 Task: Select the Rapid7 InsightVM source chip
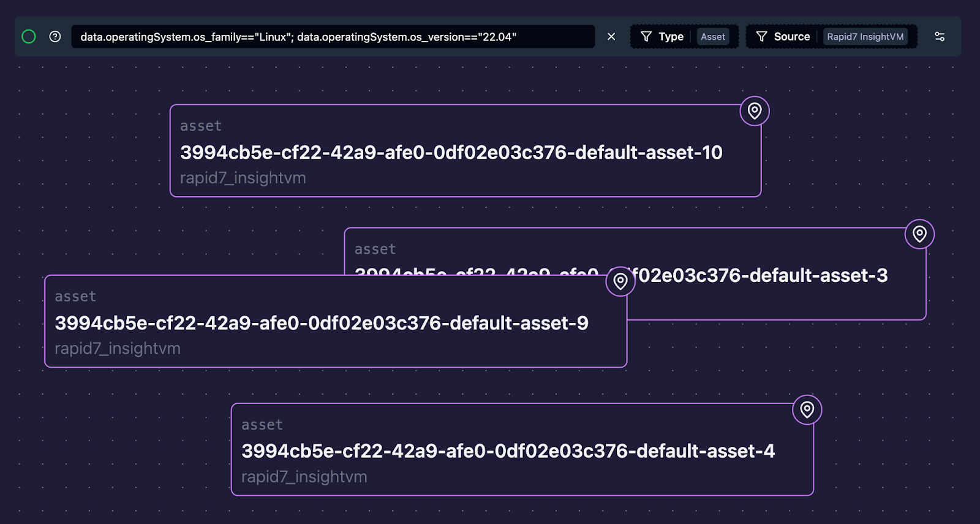click(x=865, y=37)
